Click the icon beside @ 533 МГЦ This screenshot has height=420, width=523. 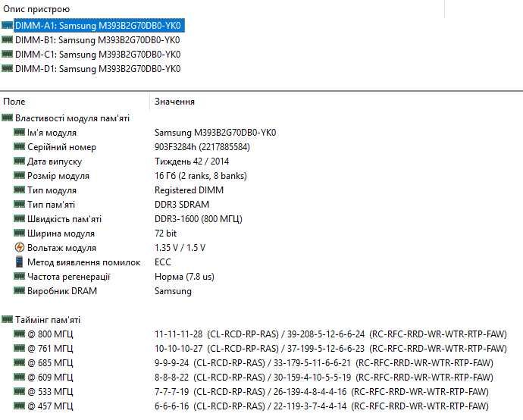point(20,391)
